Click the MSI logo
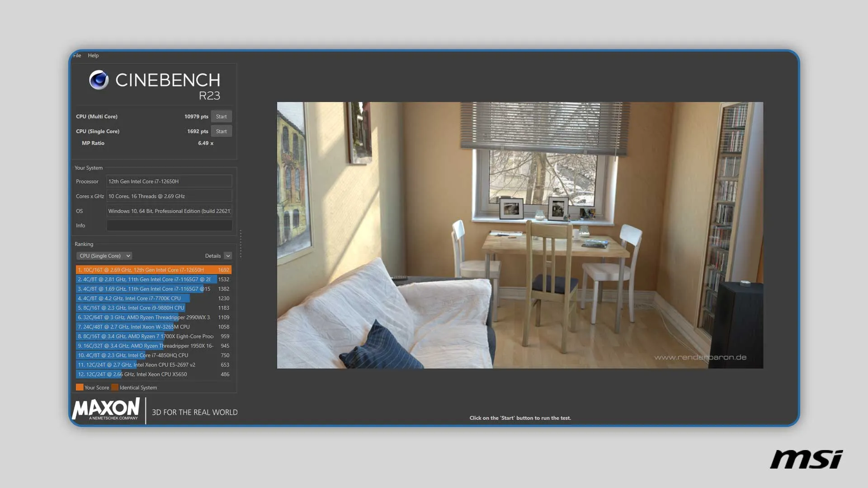Screen dimensions: 868x488 coord(807,459)
